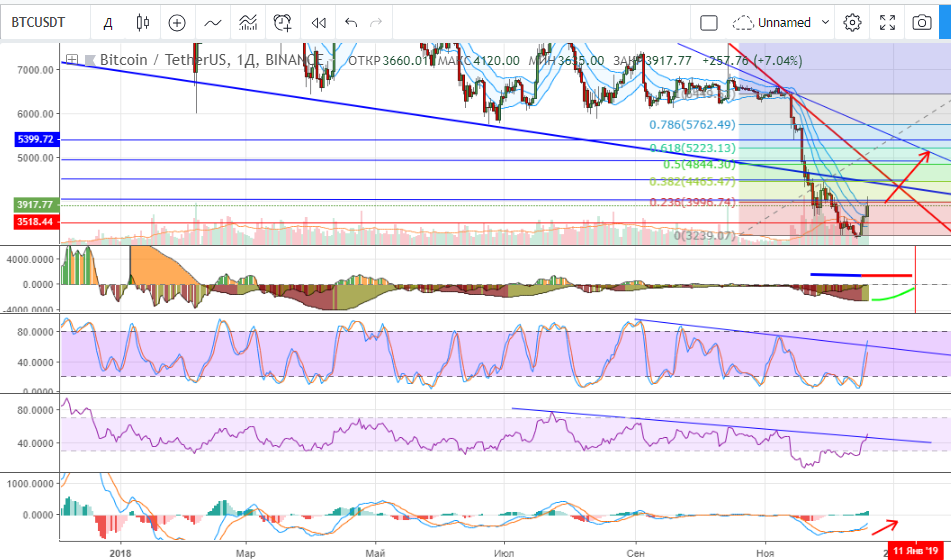This screenshot has height=560, width=951.
Task: Undo the last chart action
Action: click(350, 22)
